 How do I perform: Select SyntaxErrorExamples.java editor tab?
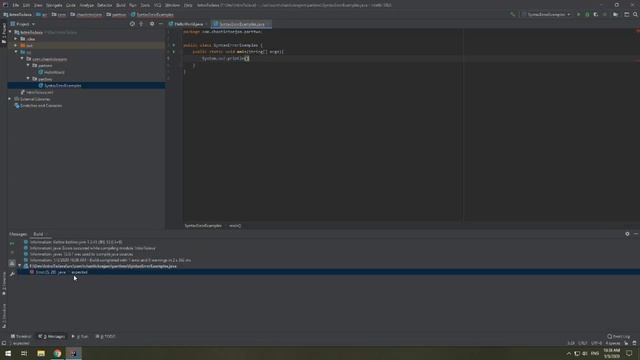click(241, 24)
